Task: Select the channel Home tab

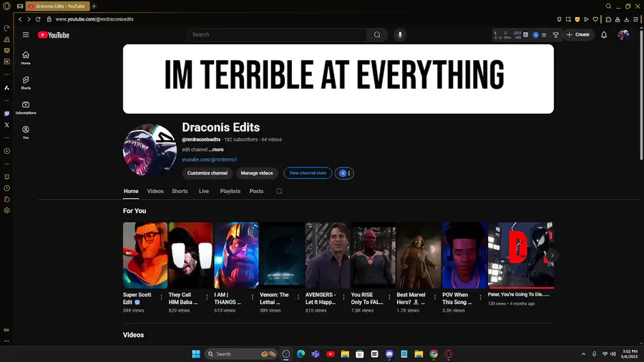Action: (x=131, y=191)
